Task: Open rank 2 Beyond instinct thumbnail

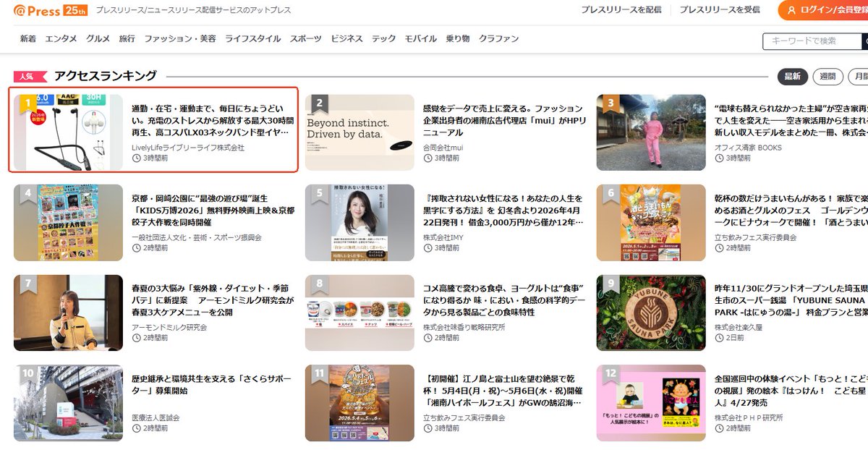Action: [359, 132]
